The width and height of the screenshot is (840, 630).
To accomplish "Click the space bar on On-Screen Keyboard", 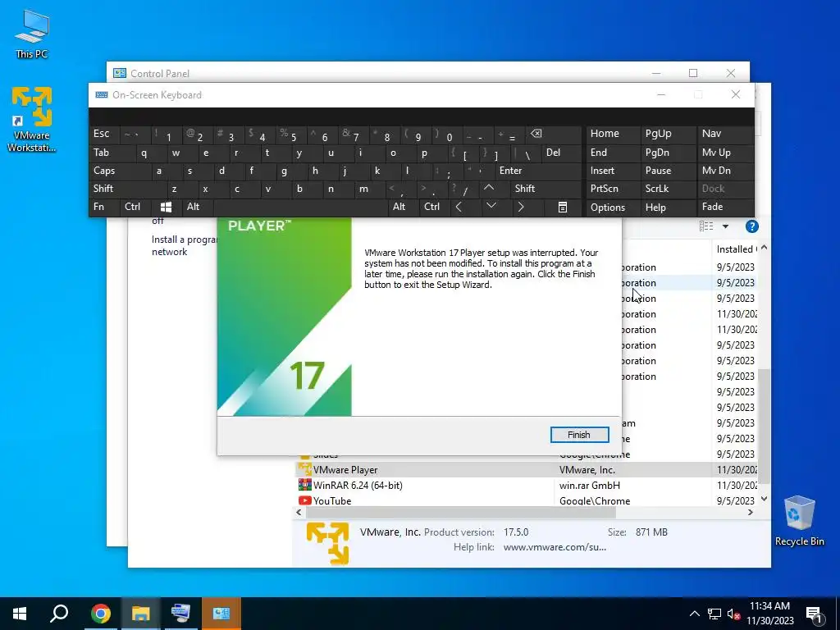I will tap(300, 208).
